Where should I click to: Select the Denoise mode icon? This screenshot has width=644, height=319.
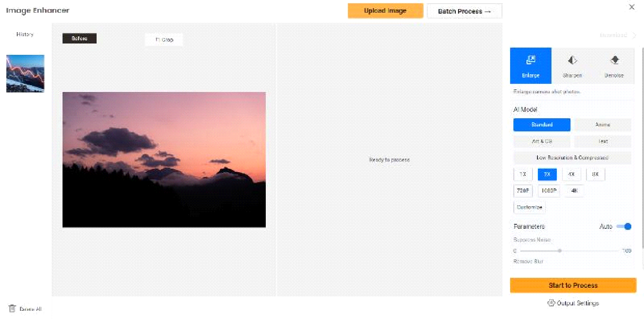pos(615,60)
